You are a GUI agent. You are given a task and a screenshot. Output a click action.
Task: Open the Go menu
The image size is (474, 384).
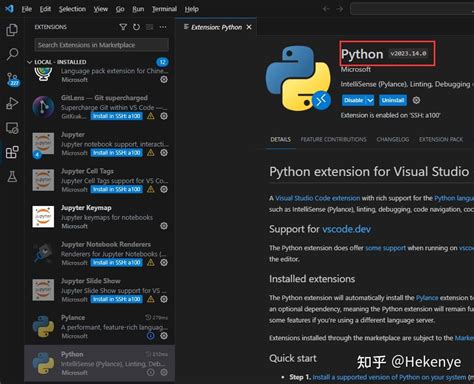pos(120,9)
